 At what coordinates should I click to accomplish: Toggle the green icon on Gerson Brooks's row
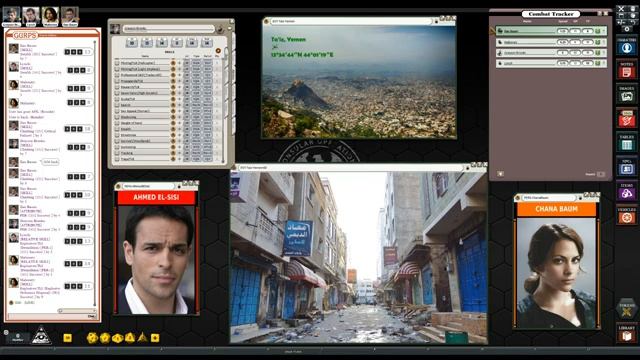point(598,53)
